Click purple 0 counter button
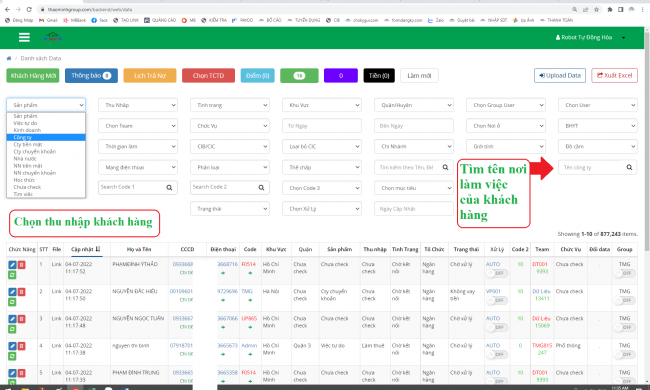The width and height of the screenshot is (650, 390). 341,76
